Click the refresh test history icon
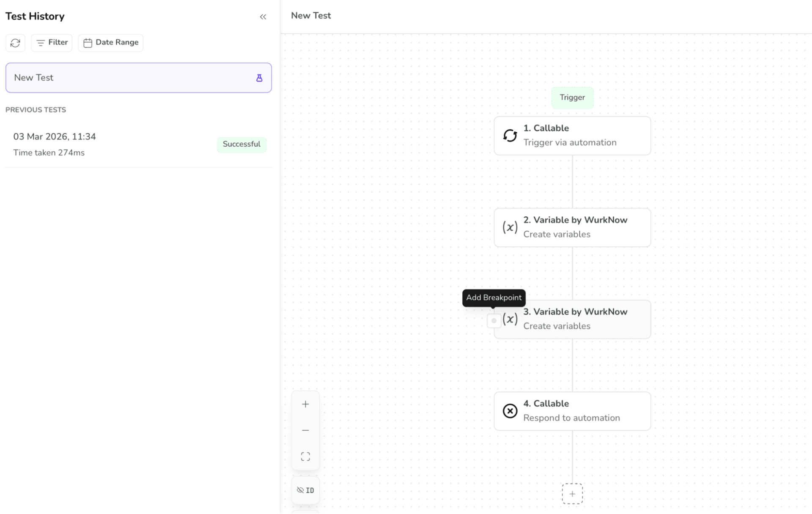The height and width of the screenshot is (514, 812). (x=15, y=43)
